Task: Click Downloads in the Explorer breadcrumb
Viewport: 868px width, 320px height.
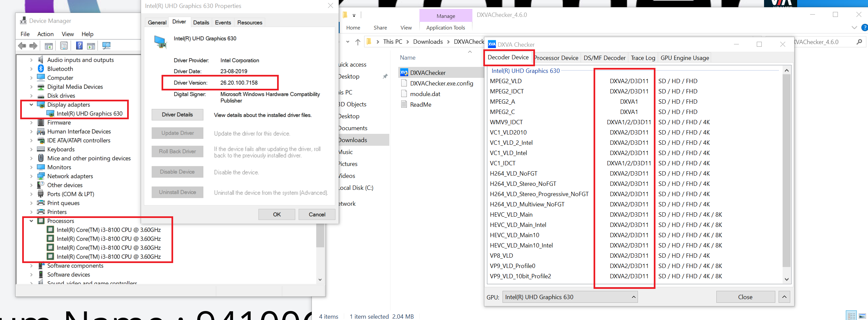Action: 428,42
